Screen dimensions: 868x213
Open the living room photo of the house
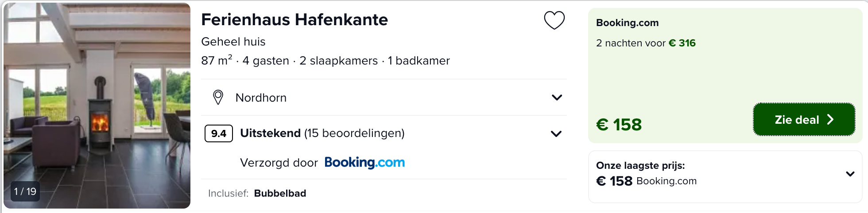[97, 105]
